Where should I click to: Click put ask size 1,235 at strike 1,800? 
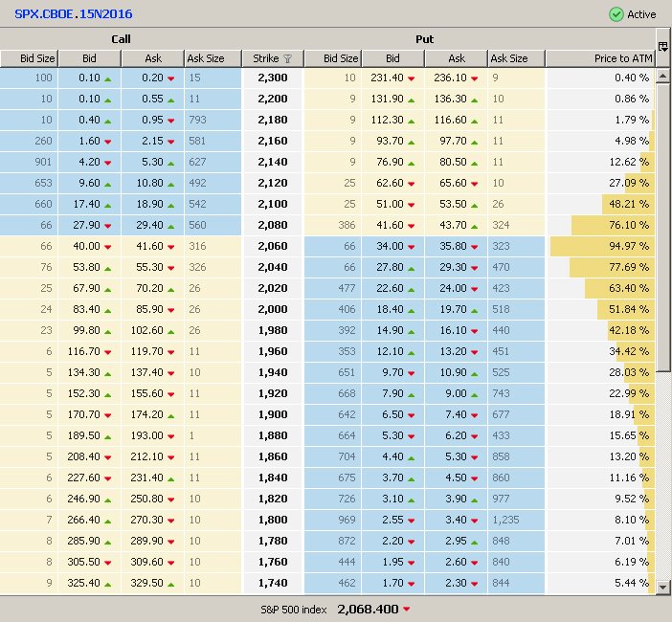click(x=516, y=520)
